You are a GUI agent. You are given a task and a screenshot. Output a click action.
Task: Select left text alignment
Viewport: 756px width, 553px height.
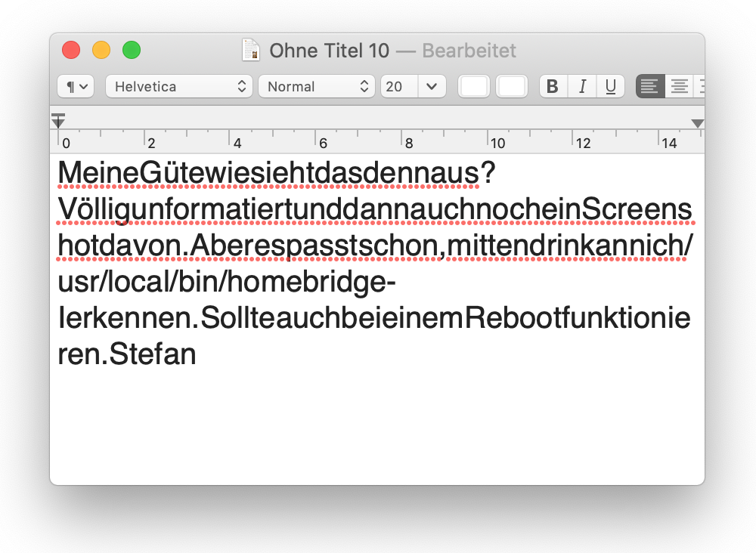click(650, 87)
